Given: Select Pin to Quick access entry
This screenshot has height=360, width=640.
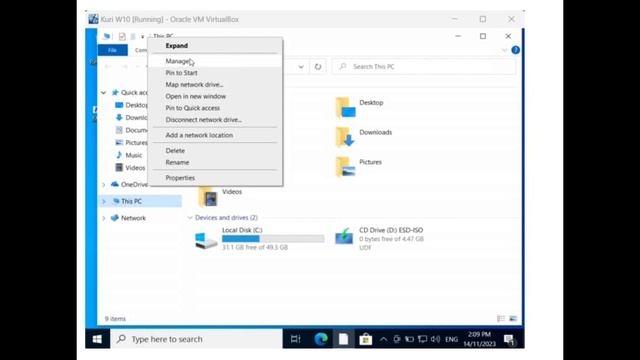Looking at the screenshot, I should [193, 108].
